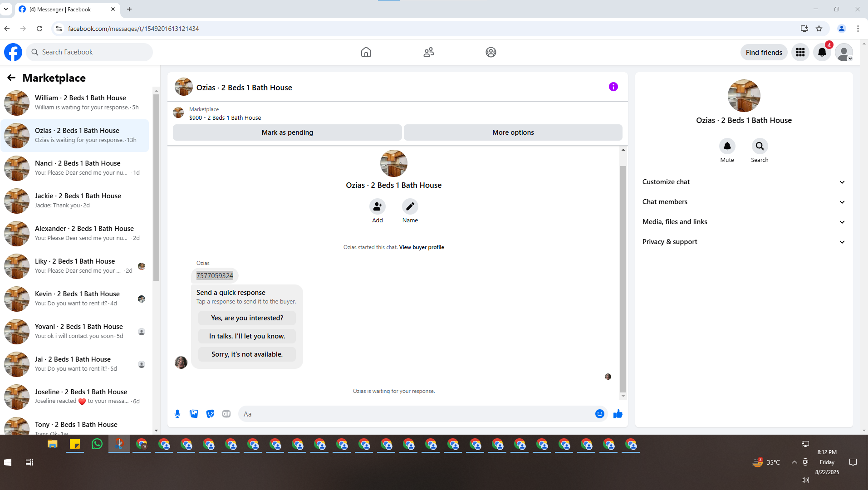Image resolution: width=868 pixels, height=490 pixels.
Task: Open a new Chrome tab
Action: pyautogui.click(x=129, y=9)
